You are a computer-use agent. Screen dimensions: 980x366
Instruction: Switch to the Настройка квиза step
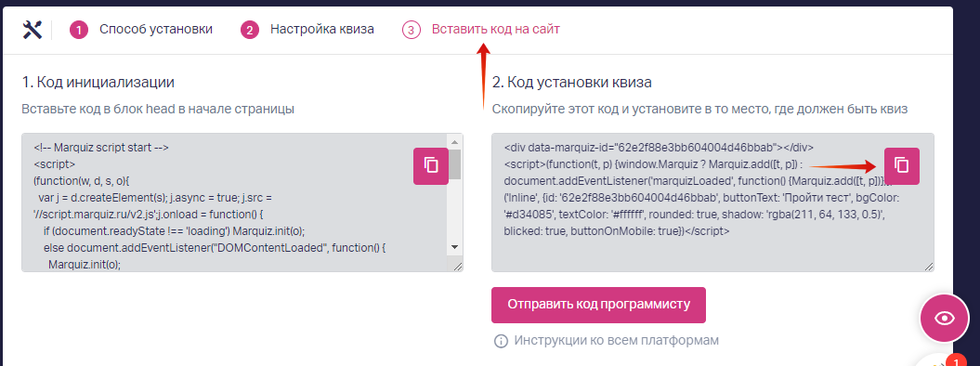click(322, 30)
